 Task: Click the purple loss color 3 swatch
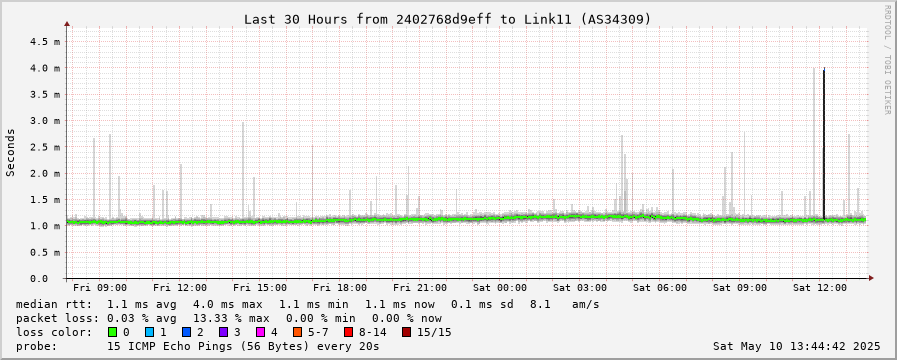(223, 332)
